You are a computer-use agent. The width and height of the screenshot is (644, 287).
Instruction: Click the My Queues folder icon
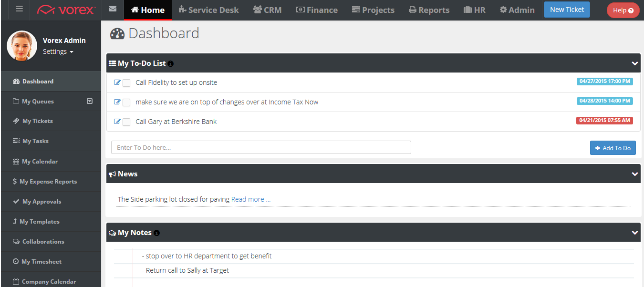point(16,102)
